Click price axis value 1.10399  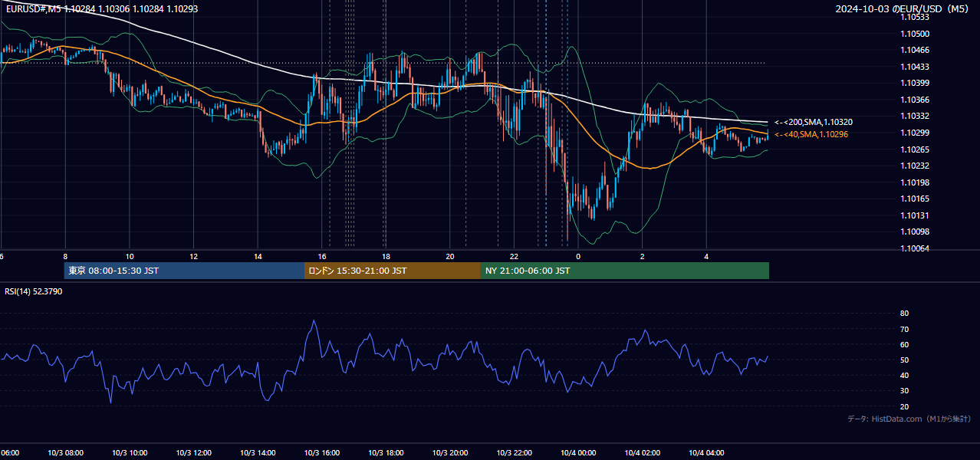pos(916,83)
